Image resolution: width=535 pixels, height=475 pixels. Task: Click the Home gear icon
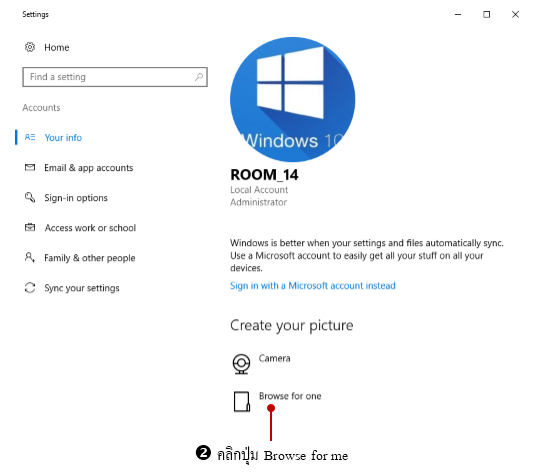click(x=30, y=47)
